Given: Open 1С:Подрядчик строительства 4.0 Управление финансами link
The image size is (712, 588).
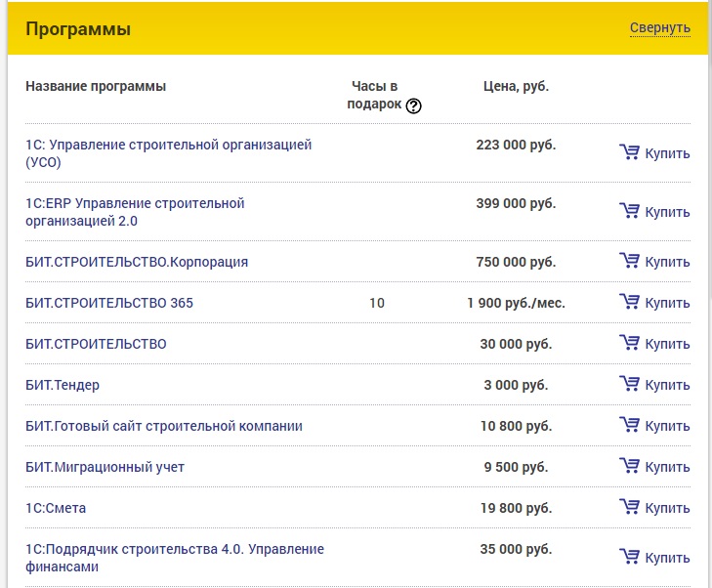Looking at the screenshot, I should [175, 558].
